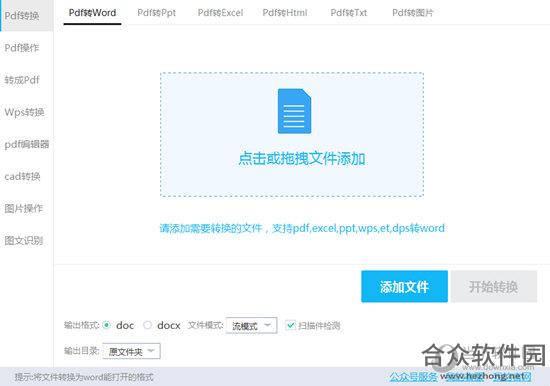Open the 文件模式 流模式 dropdown
This screenshot has height=386, width=550.
click(251, 326)
